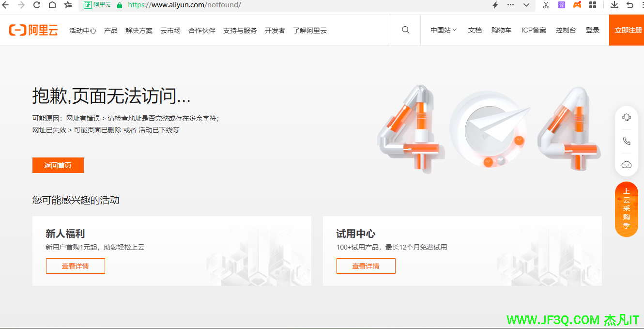Click the 返回首页 button
The width and height of the screenshot is (644, 329).
point(58,165)
